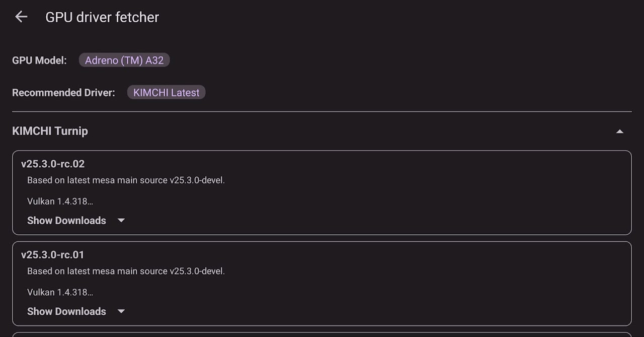Tap the KIMCHI Latest recommended driver chip

166,93
